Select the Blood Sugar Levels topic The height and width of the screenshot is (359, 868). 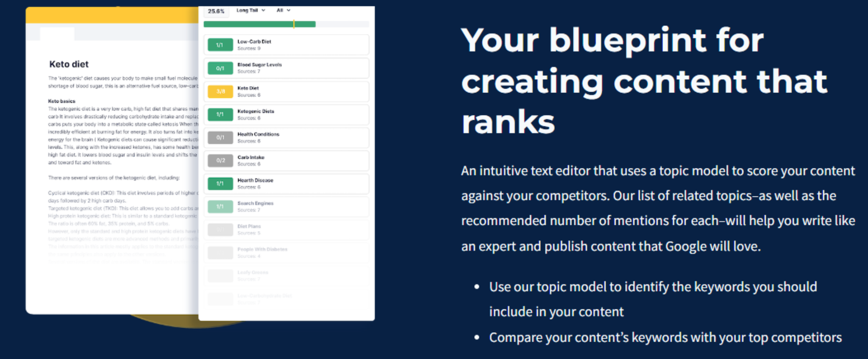287,68
